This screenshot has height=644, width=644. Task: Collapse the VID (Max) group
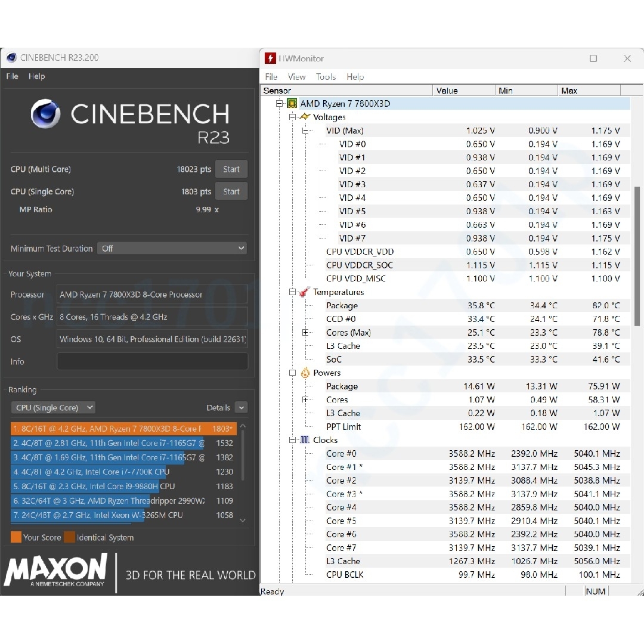pos(305,131)
